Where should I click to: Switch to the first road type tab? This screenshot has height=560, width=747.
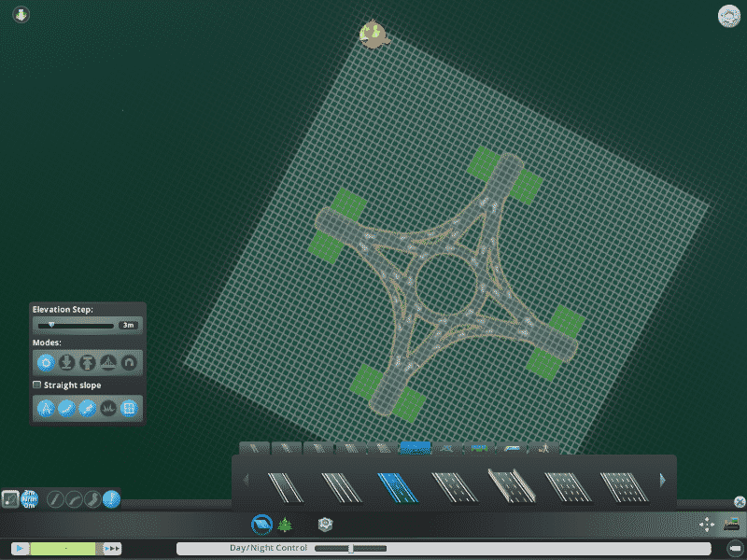[255, 448]
